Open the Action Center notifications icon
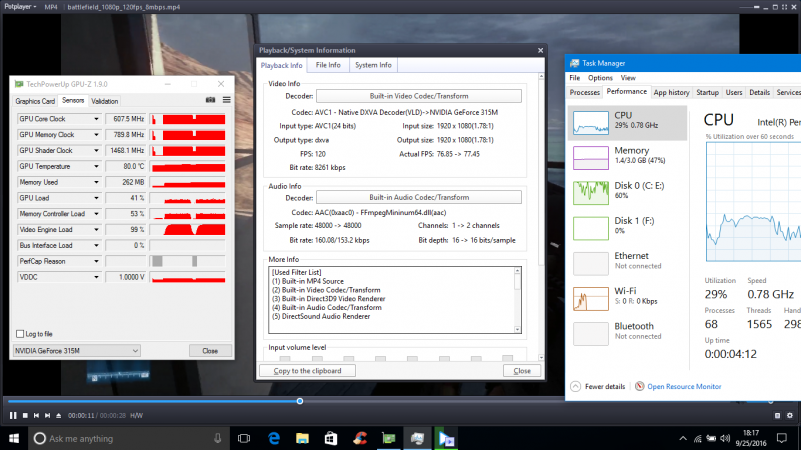801x450 pixels. coord(782,439)
